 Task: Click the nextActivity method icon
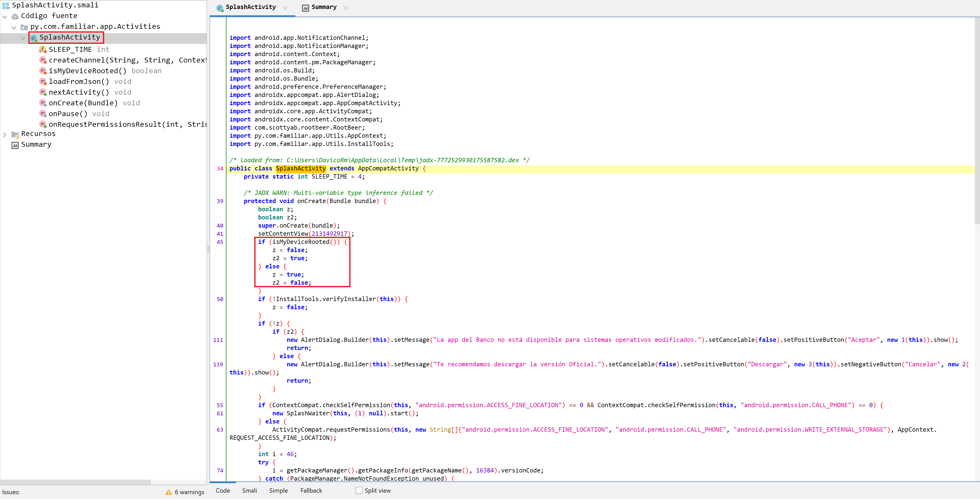tap(43, 92)
